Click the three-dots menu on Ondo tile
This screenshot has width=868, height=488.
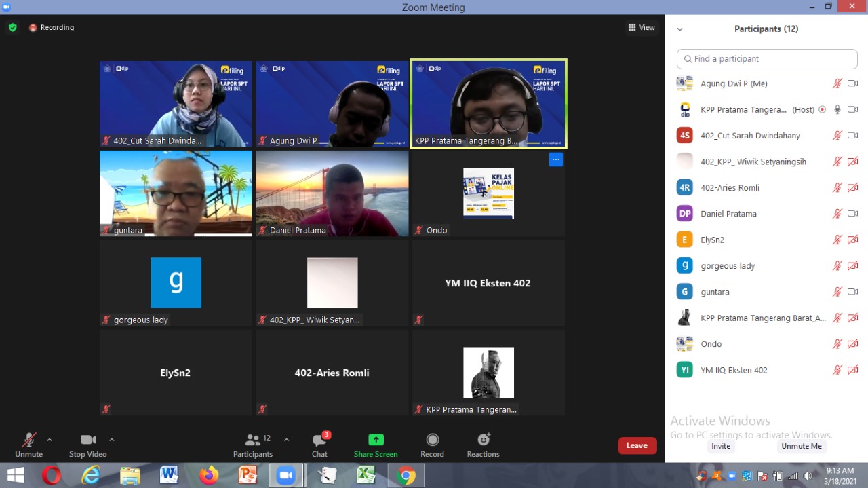[555, 160]
